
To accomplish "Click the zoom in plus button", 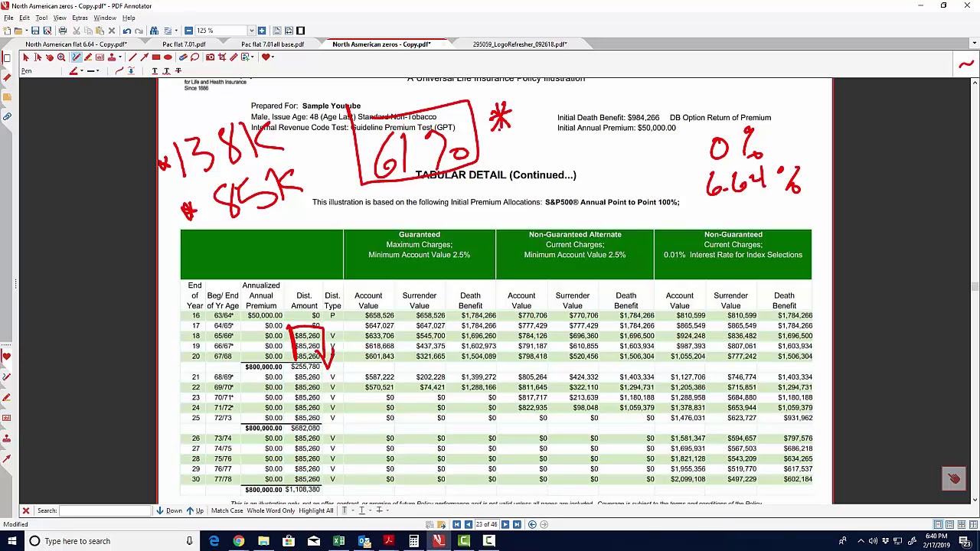I will click(x=262, y=31).
